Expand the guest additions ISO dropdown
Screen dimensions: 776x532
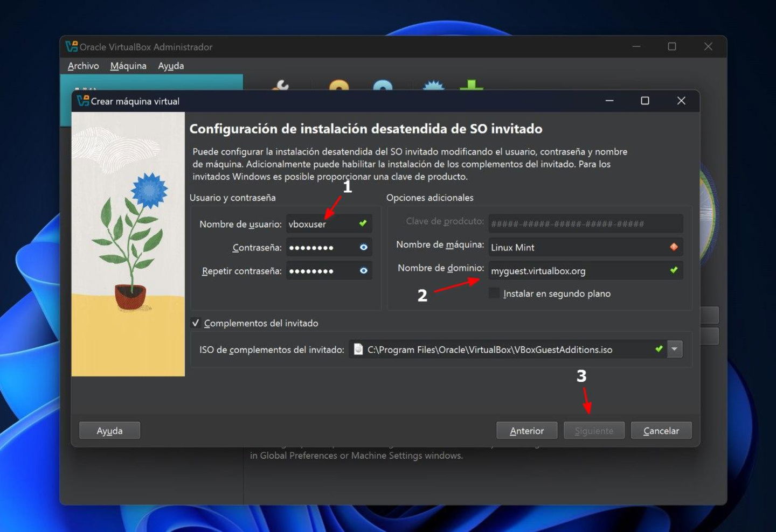pos(675,349)
